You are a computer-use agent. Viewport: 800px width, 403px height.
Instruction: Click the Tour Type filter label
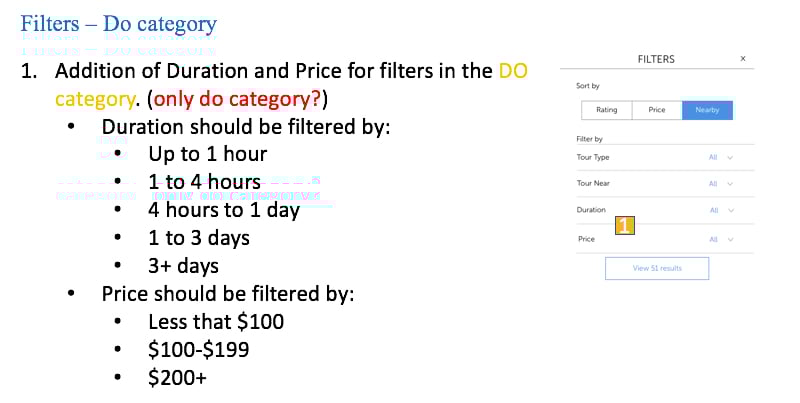point(593,157)
